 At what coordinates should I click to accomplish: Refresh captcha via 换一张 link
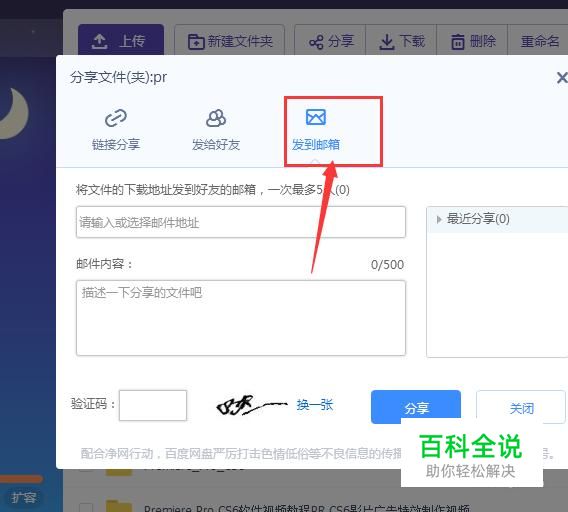[314, 405]
